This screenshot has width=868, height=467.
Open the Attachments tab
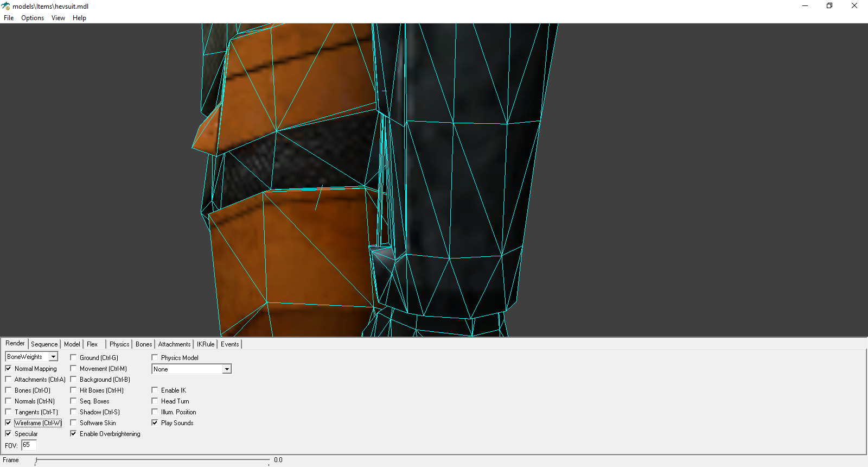(174, 344)
